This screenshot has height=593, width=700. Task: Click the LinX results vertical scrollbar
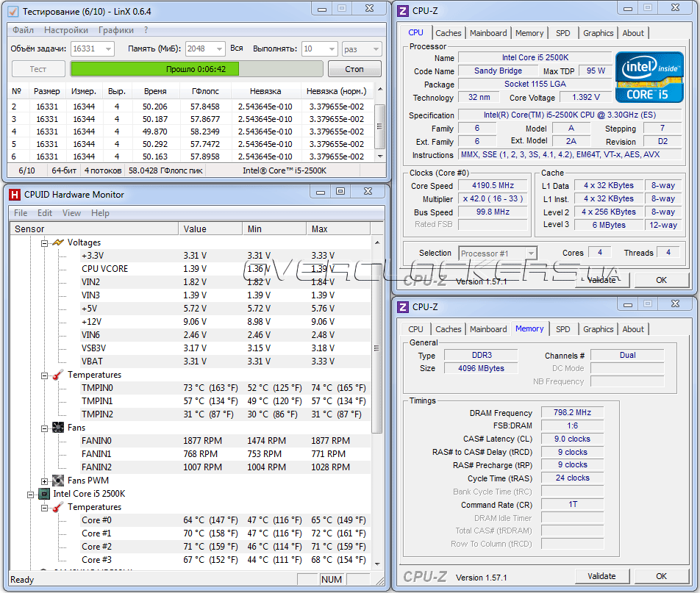(380, 123)
